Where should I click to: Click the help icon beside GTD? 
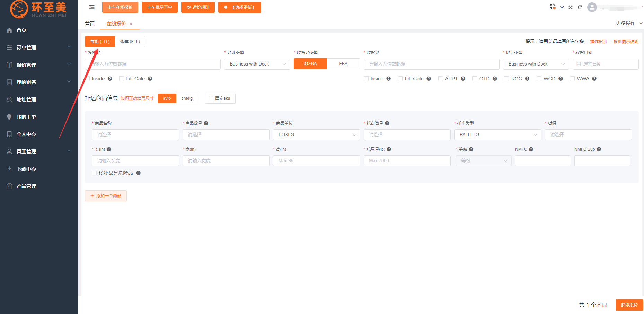click(495, 79)
